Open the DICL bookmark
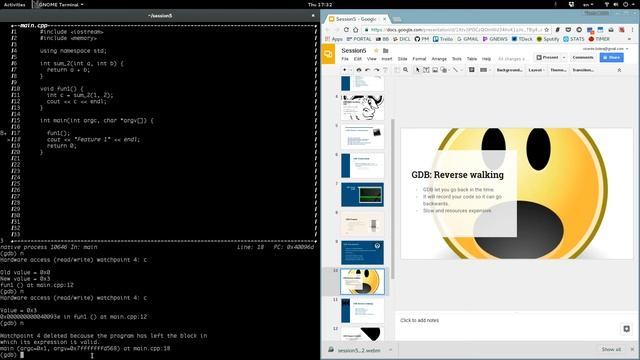 402,39
